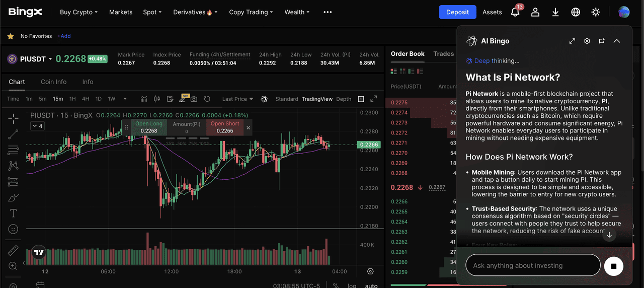Open notifications bell with 13 badge

point(515,12)
